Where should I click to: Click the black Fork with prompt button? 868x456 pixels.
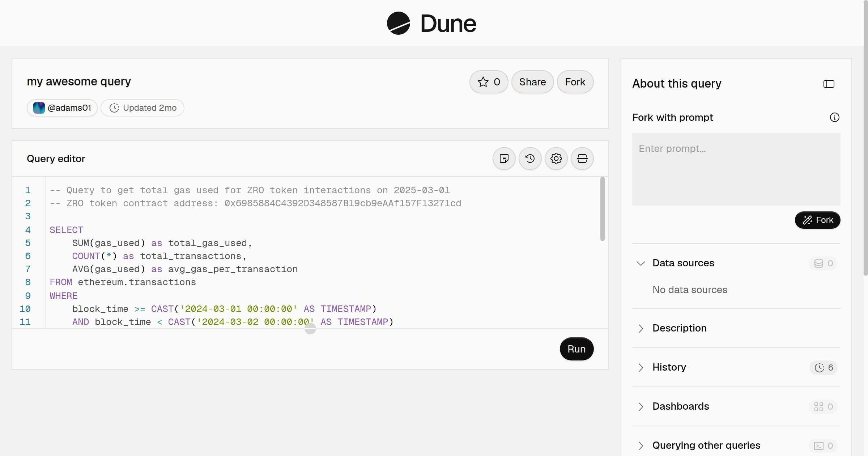[x=817, y=220]
